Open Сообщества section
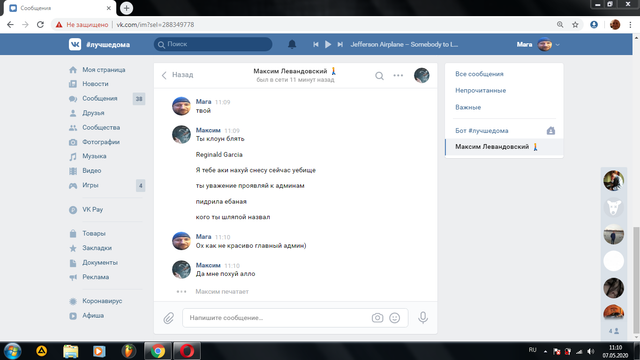 point(101,127)
